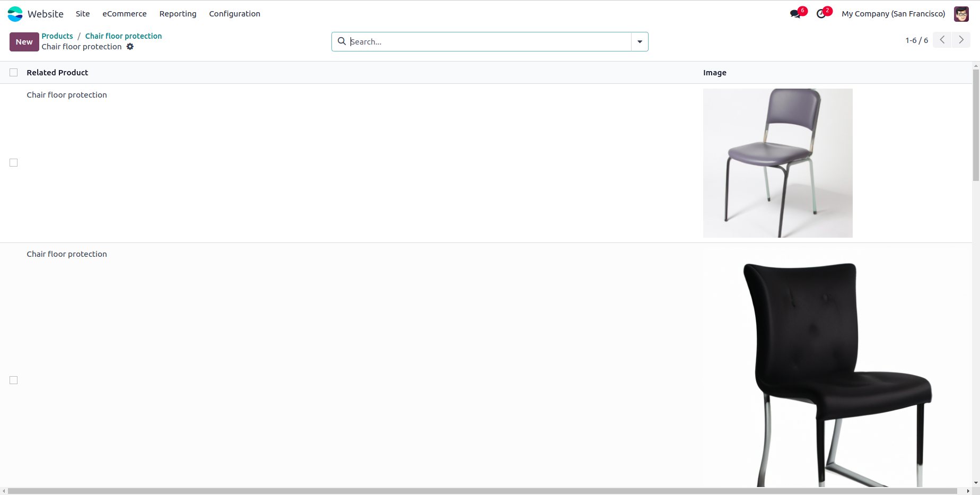Select the second row's Chair floor protection text
980x495 pixels.
click(67, 254)
